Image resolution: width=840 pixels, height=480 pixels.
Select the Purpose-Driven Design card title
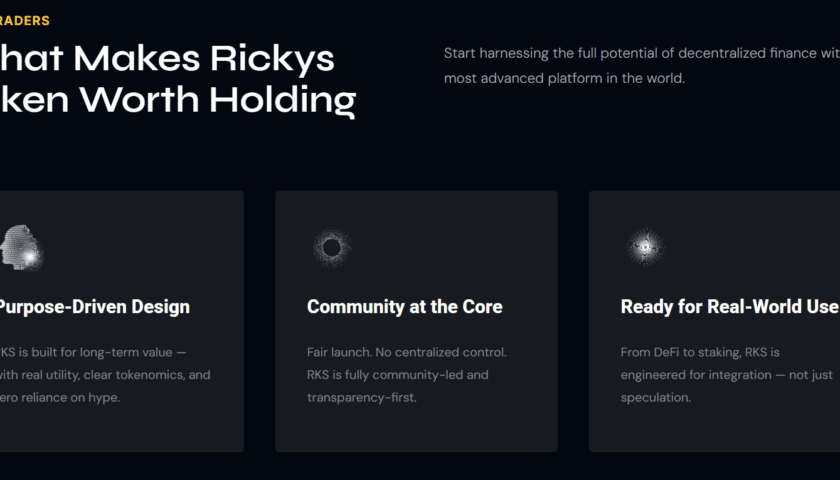pos(95,307)
